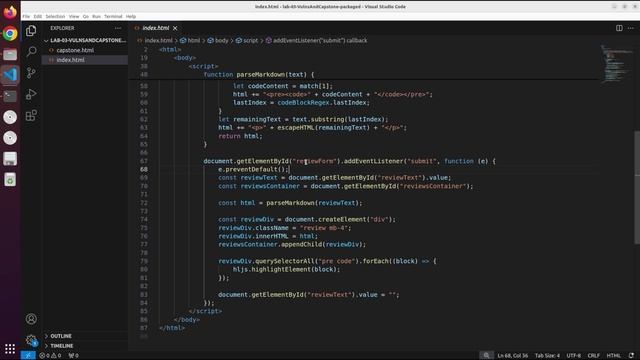Open the Search view in activity bar
This screenshot has width=640, height=360.
(x=31, y=51)
